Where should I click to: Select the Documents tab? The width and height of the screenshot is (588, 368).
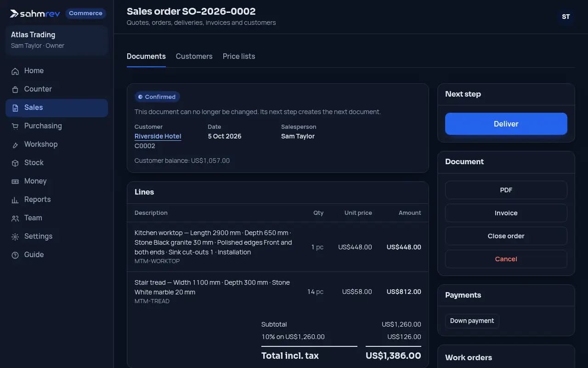point(146,56)
